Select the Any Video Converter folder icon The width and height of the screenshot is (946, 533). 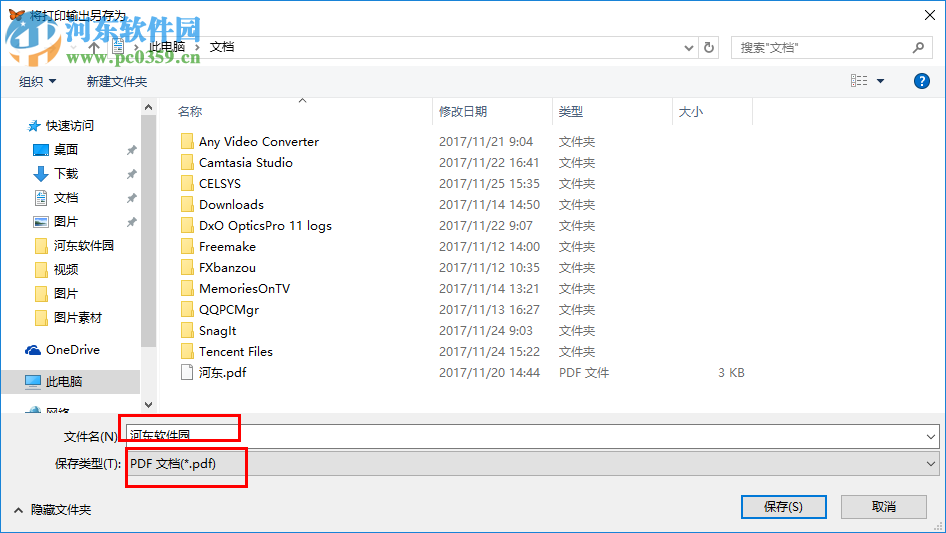tap(187, 141)
